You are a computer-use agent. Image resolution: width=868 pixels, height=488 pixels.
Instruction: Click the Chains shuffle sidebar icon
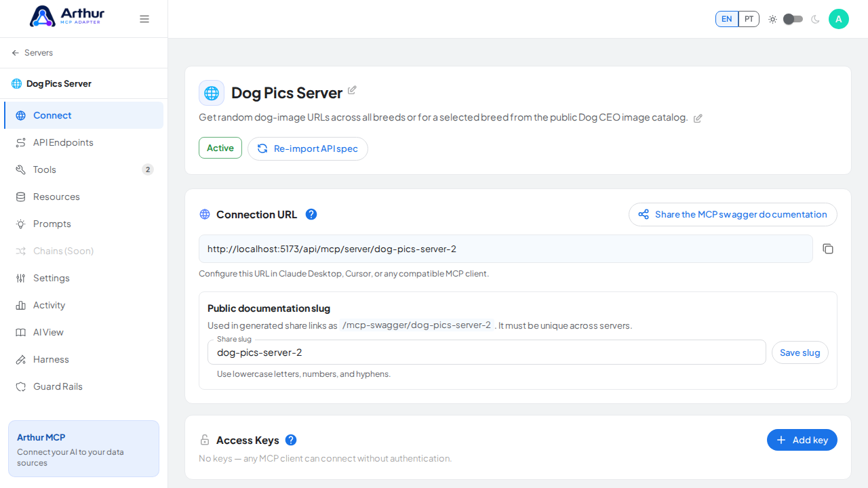coord(21,251)
